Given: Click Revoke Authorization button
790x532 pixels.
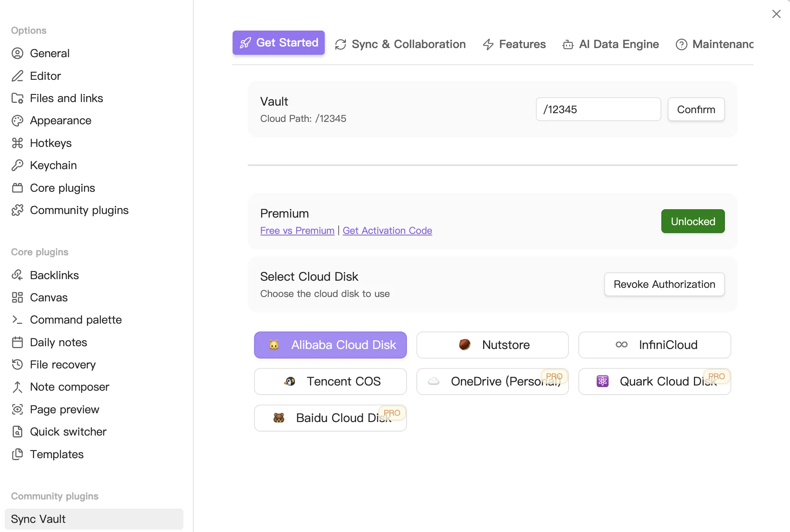Looking at the screenshot, I should [x=664, y=284].
